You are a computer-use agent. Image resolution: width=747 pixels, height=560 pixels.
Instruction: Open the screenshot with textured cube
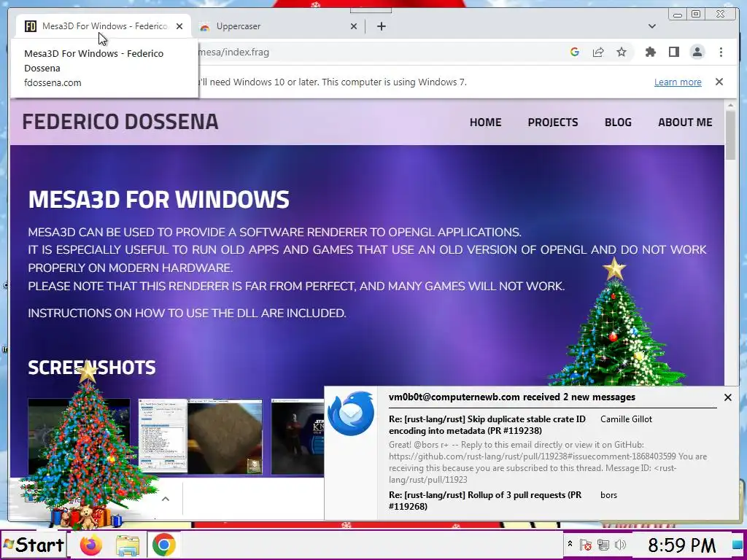(200, 437)
